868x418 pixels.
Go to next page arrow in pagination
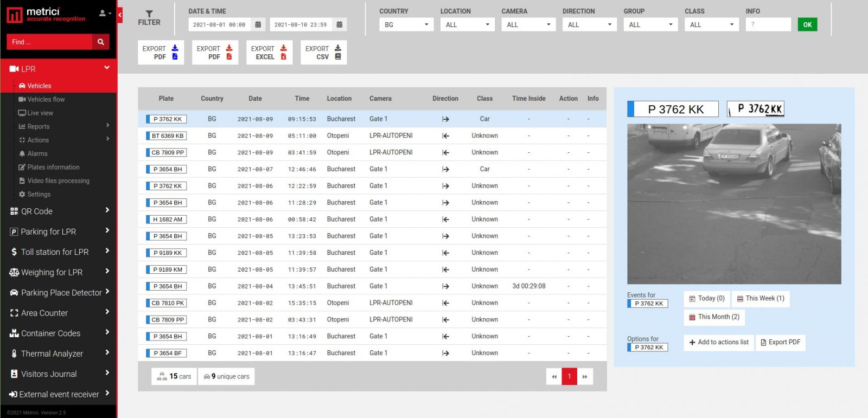pyautogui.click(x=585, y=376)
